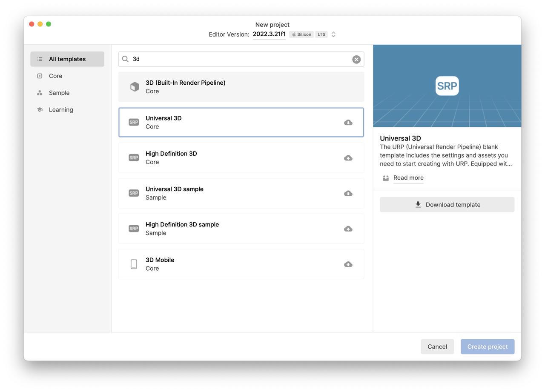Click the Silicon architecture badge
The width and height of the screenshot is (545, 392).
click(301, 34)
